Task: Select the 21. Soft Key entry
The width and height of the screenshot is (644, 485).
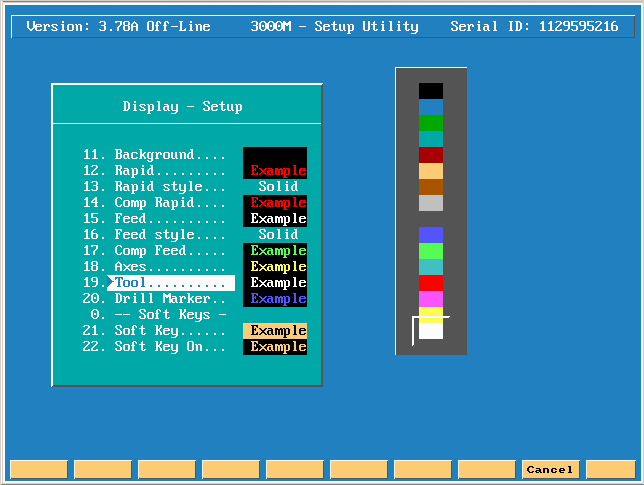Action: pyautogui.click(x=154, y=331)
